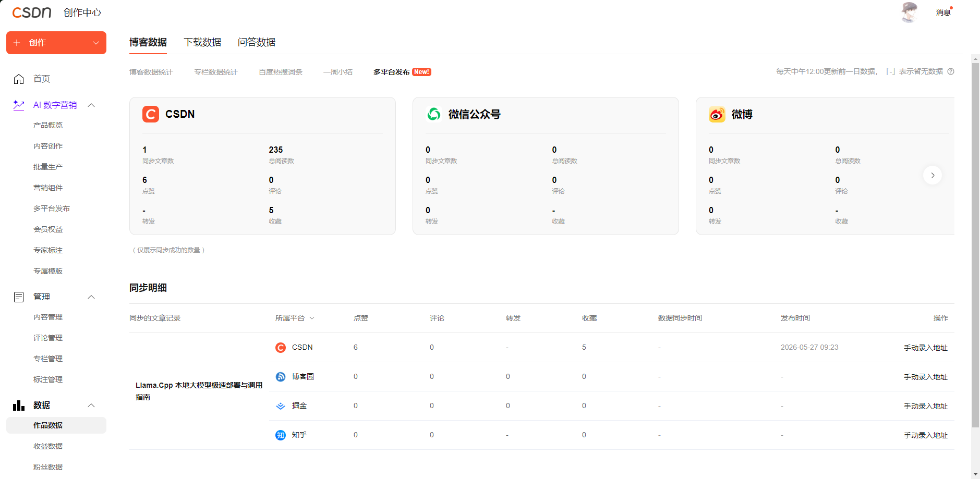
Task: Click the 知乎 platform icon
Action: point(281,435)
